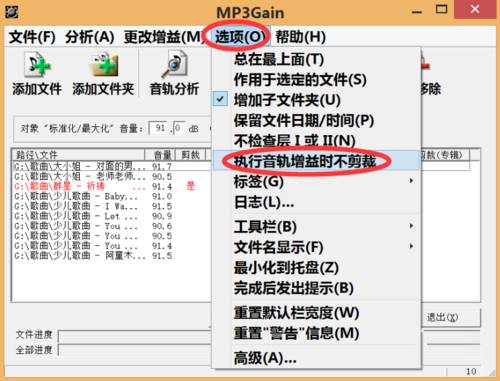
Task: Open the 日志(L)... dialog
Action: [x=316, y=202]
